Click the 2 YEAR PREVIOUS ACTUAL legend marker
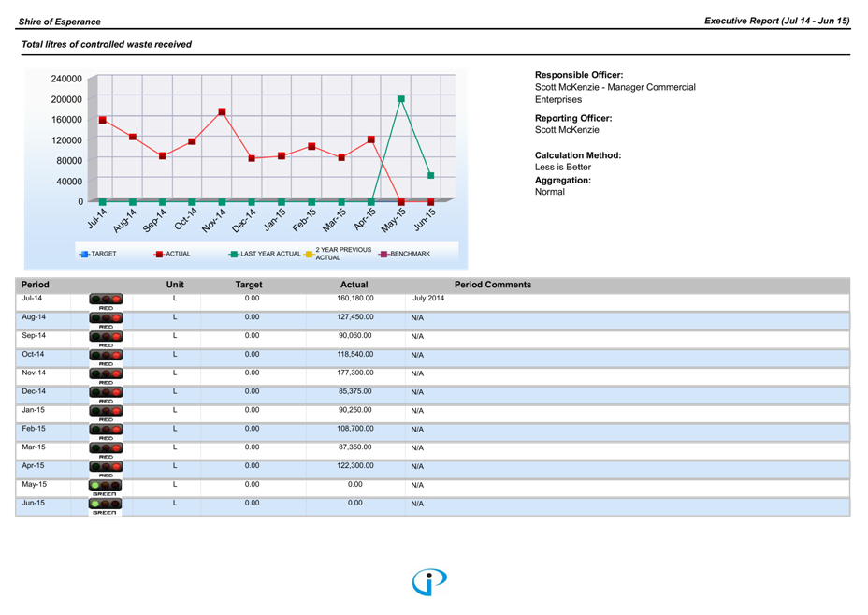 [x=310, y=255]
